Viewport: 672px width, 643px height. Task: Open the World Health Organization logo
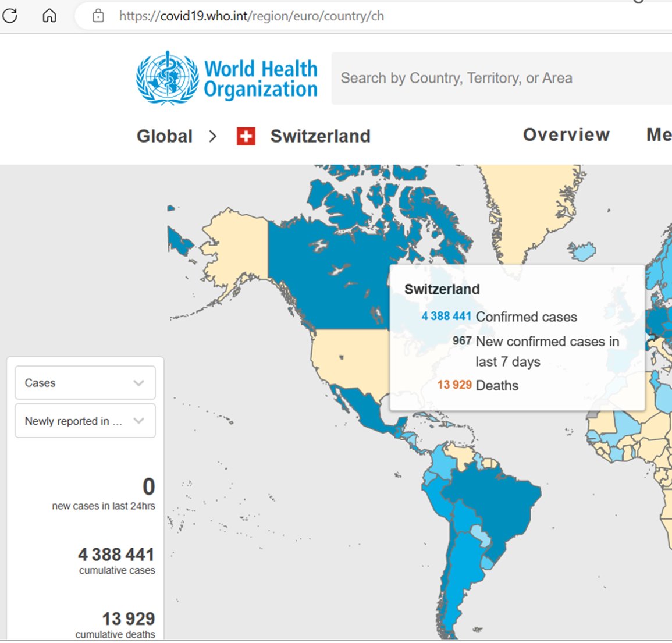[x=227, y=78]
